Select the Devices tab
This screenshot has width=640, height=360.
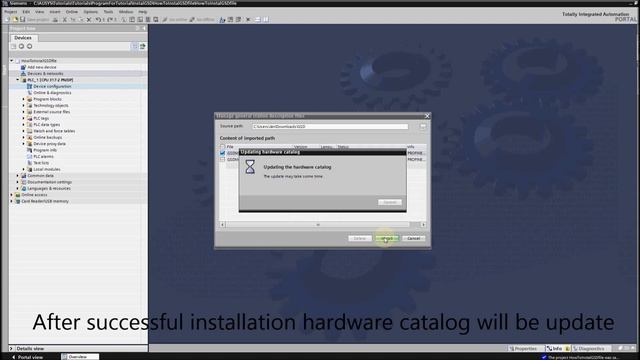tap(23, 38)
